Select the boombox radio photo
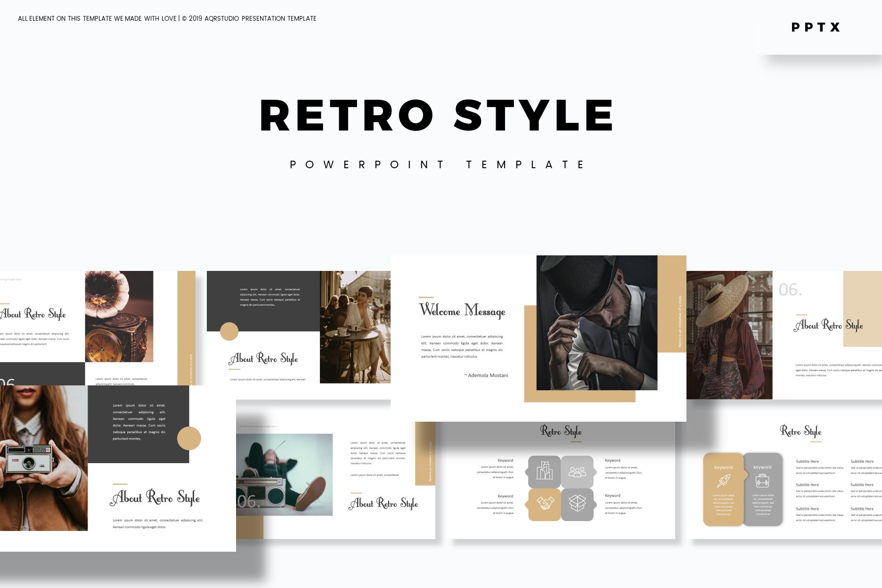 click(284, 474)
